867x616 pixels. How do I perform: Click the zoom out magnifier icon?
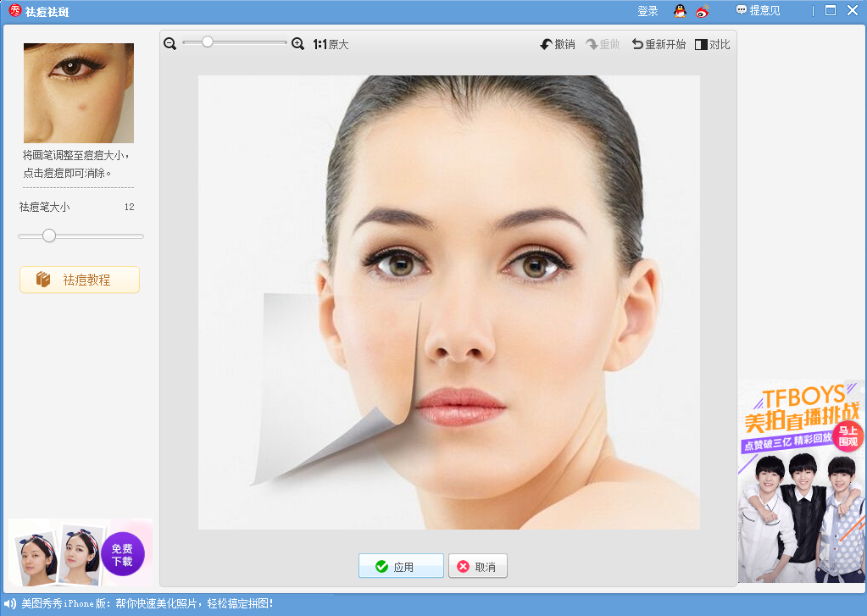(170, 43)
